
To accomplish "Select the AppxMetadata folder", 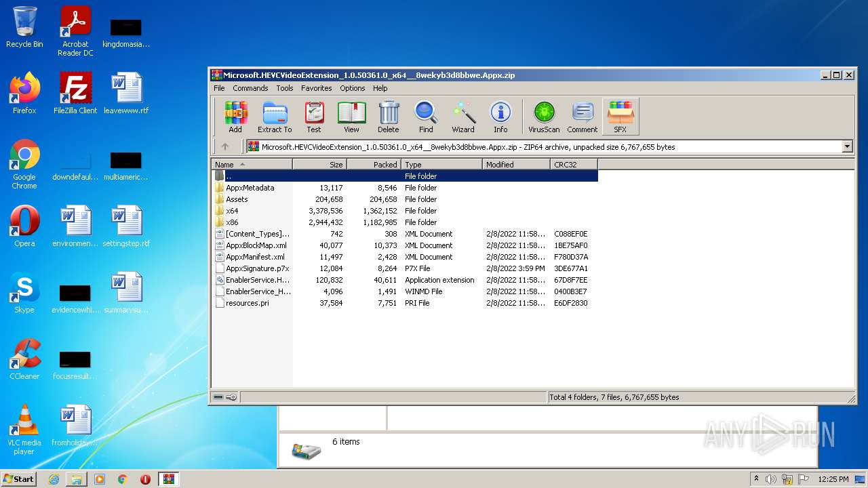I will 406,188.
